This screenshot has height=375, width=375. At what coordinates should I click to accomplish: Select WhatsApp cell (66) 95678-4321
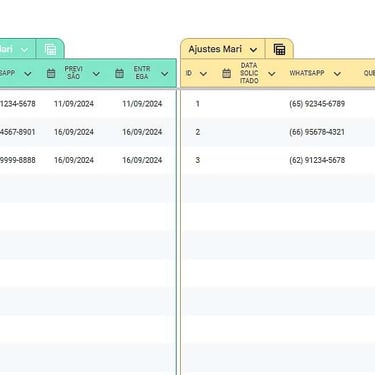click(x=317, y=132)
